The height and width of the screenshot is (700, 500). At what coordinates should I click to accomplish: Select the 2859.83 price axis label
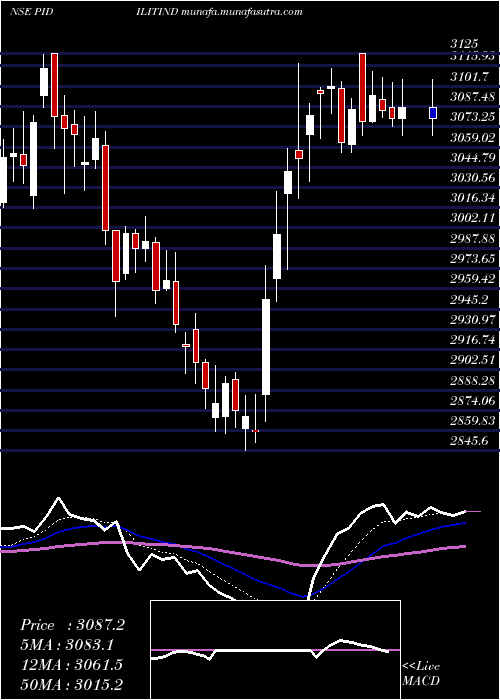[x=472, y=421]
